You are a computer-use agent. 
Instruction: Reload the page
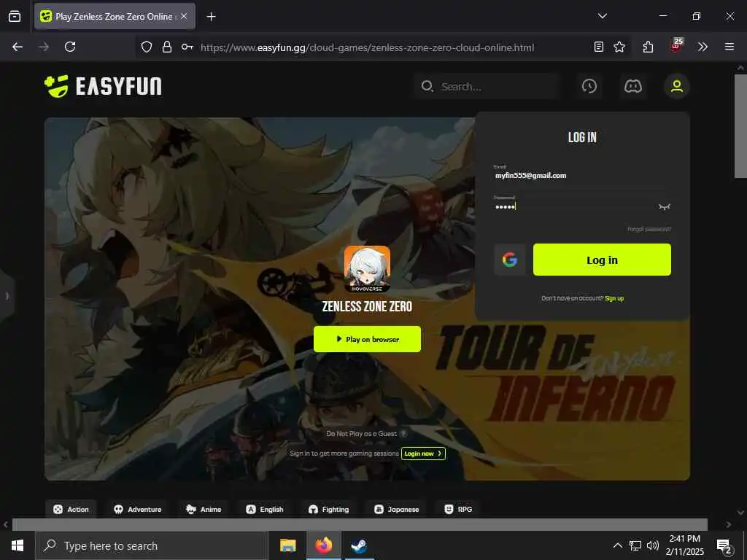(x=70, y=47)
